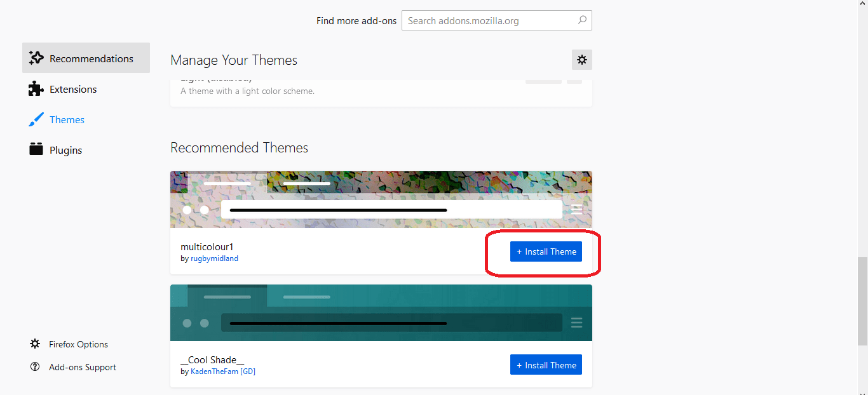Click the __Cool Shade__ theme preview image
This screenshot has width=868, height=395.
(x=381, y=312)
